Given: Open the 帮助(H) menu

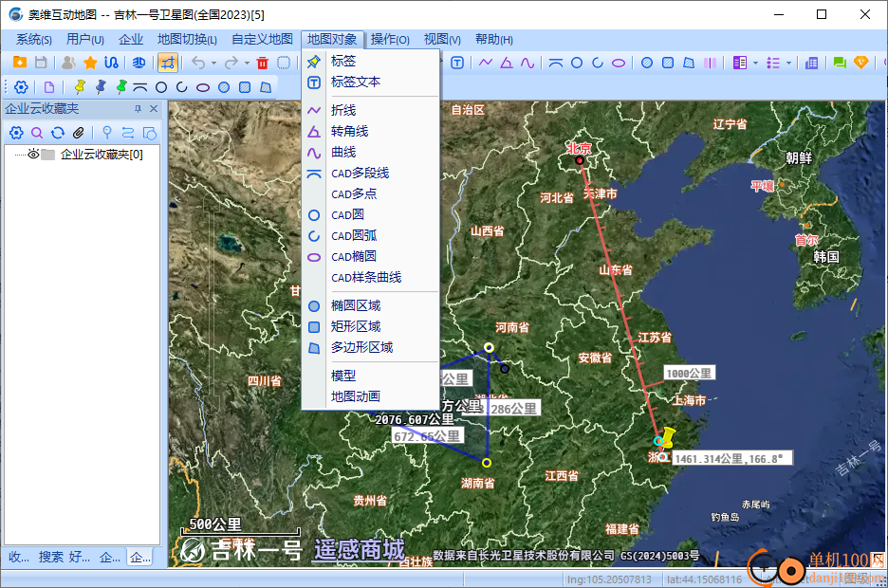Looking at the screenshot, I should pyautogui.click(x=494, y=40).
